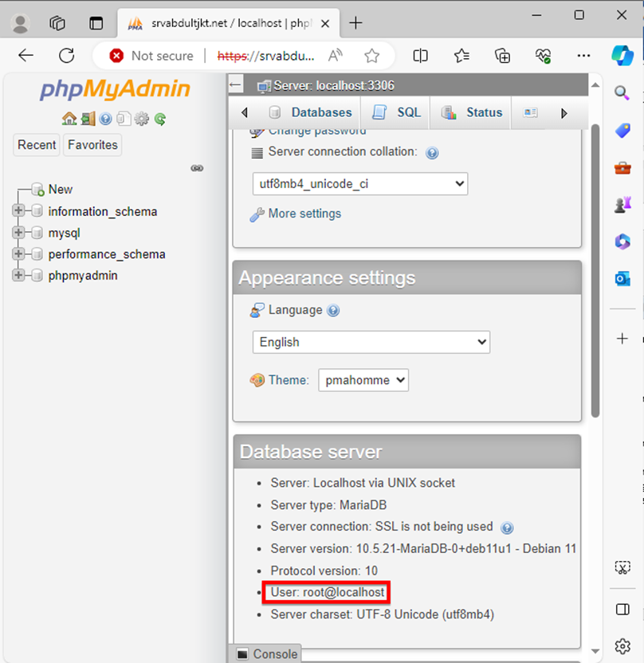Screen dimensions: 644x663
Task: Open phpMyAdmin documentation question icon
Action: click(105, 120)
